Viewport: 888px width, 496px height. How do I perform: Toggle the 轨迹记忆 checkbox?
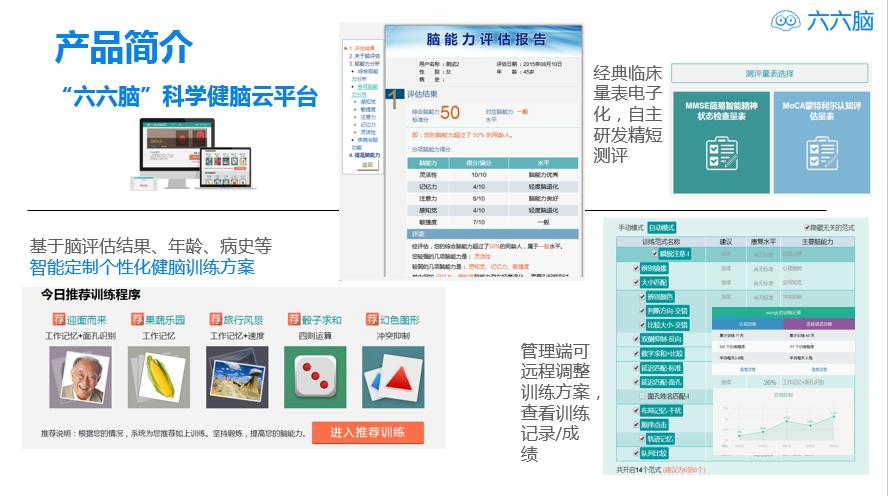[642, 438]
